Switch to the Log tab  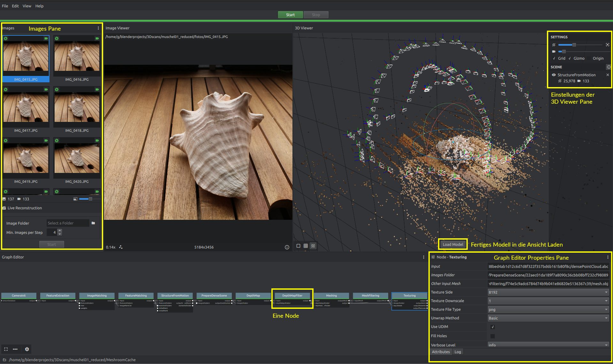458,352
